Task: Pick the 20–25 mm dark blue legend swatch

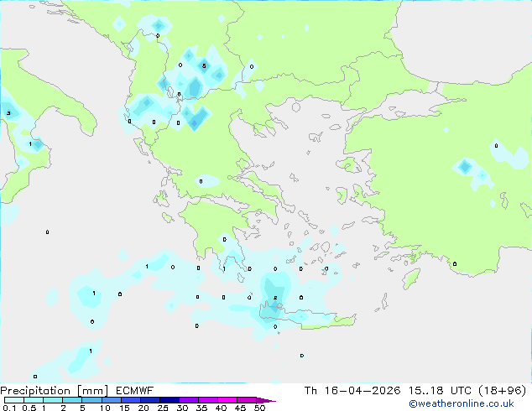Action: click(x=150, y=400)
